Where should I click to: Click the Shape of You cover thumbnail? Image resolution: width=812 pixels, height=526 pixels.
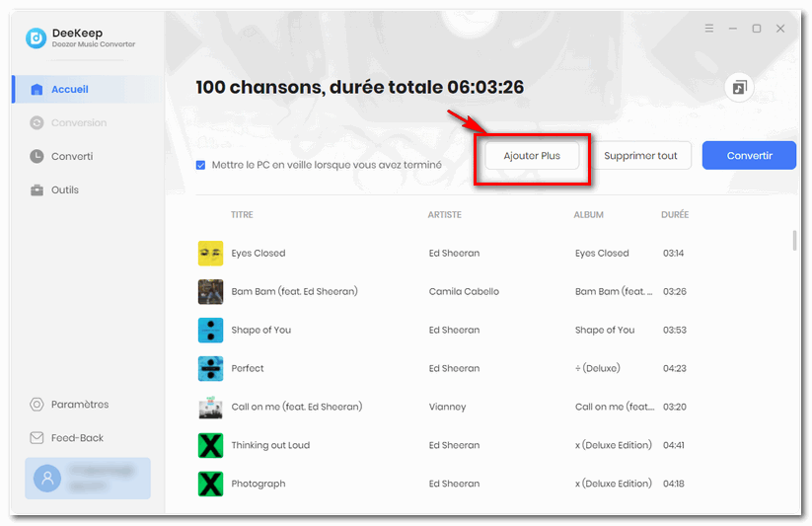pos(211,331)
